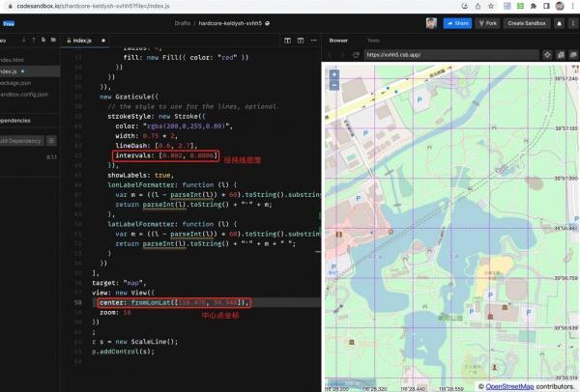Switch to the Tests tab
The width and height of the screenshot is (580, 392).
(373, 41)
